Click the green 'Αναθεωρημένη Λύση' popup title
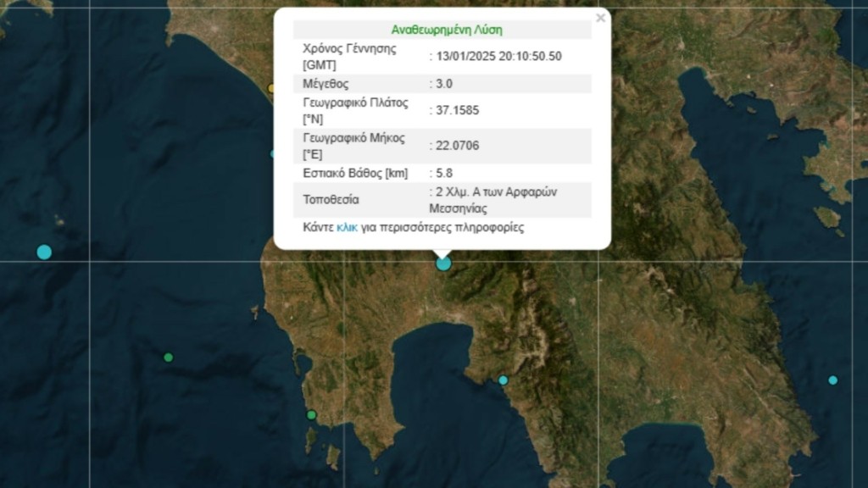The image size is (868, 488). pos(447,30)
